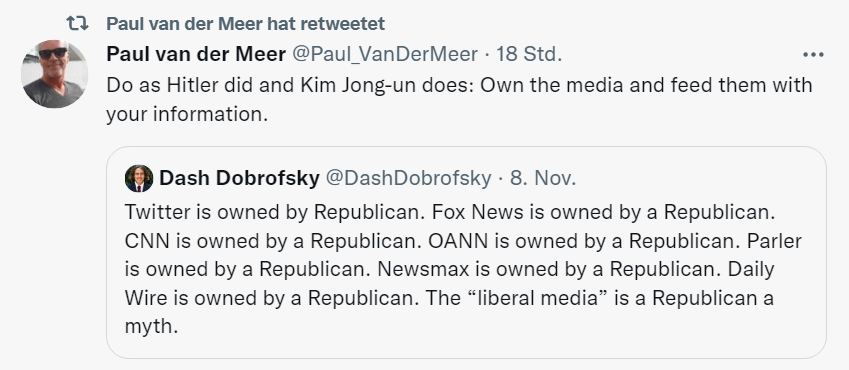Click the word "myth." ending the quoted tweet
Viewport: 849px width, 370px height.
(x=151, y=327)
